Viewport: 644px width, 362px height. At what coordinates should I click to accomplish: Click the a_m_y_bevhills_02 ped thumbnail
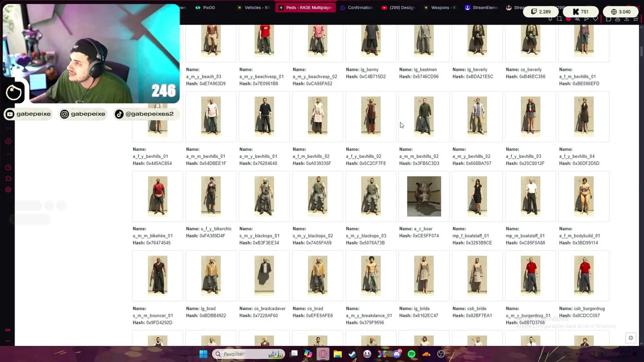tap(477, 117)
